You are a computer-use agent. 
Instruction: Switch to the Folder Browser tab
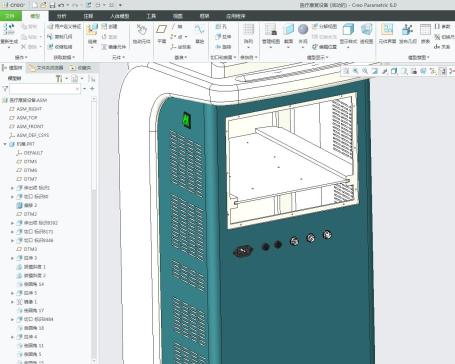(x=46, y=68)
